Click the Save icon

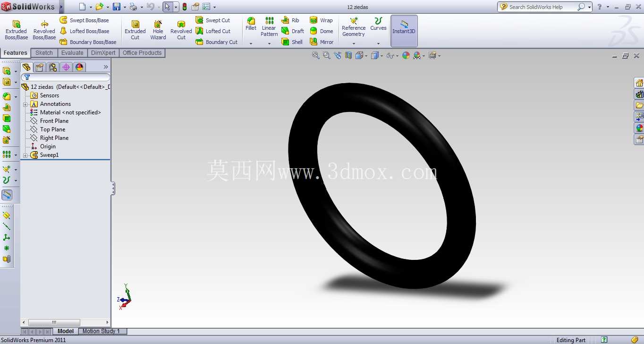(116, 7)
